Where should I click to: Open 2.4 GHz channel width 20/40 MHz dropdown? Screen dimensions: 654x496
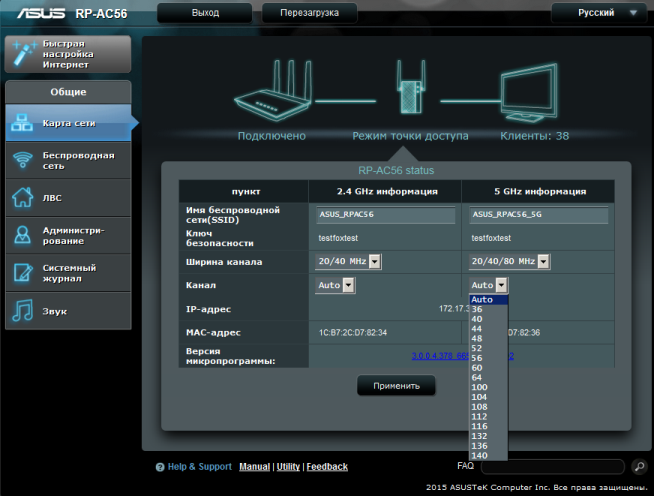pyautogui.click(x=348, y=262)
